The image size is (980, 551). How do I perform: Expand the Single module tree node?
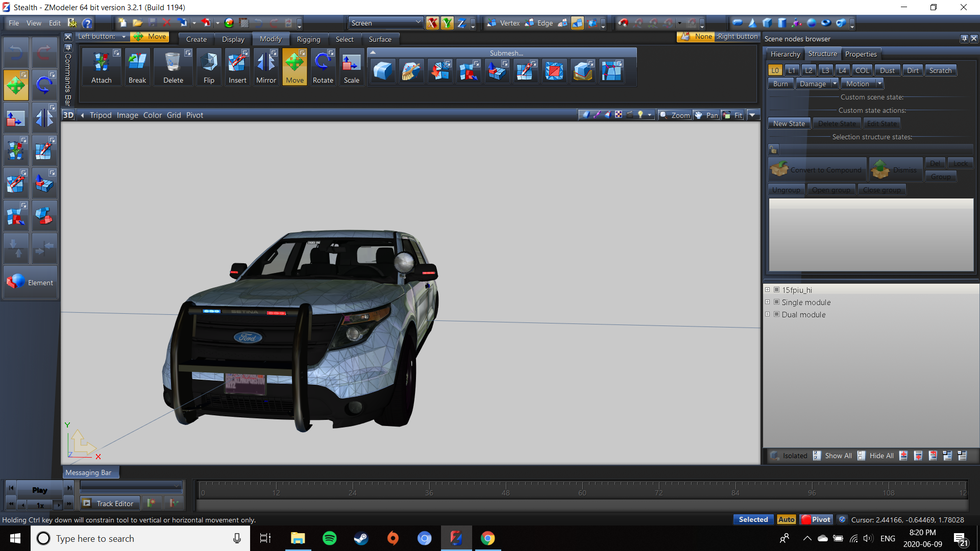767,302
